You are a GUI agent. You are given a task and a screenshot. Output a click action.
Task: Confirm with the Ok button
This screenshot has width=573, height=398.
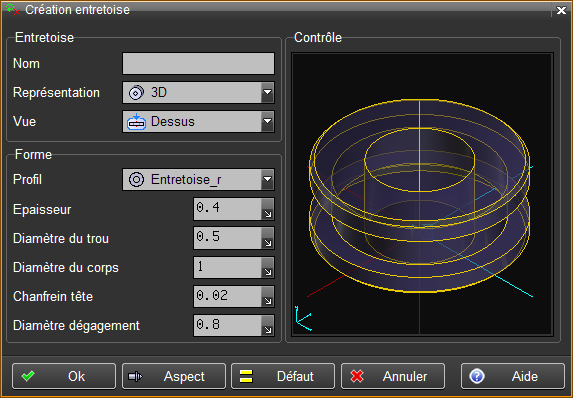tap(64, 376)
